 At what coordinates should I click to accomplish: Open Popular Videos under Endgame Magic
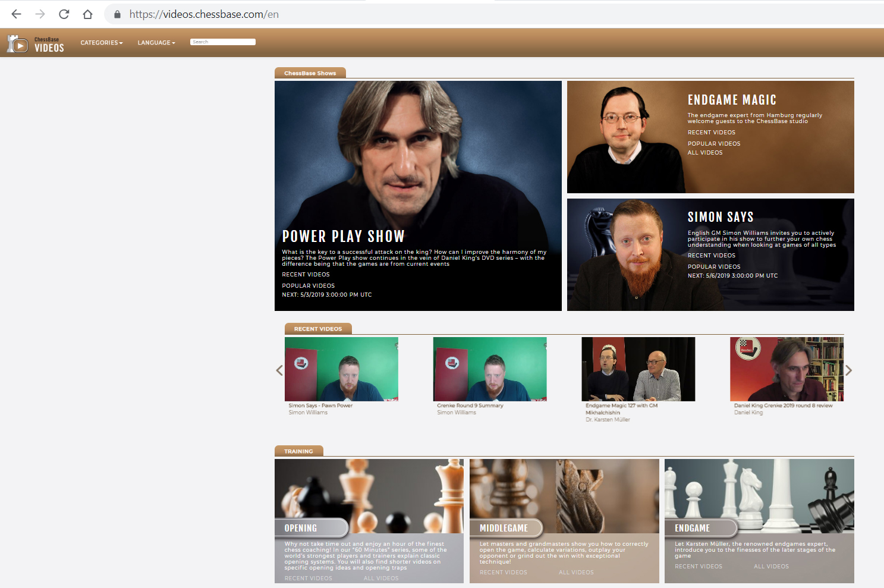click(x=714, y=144)
